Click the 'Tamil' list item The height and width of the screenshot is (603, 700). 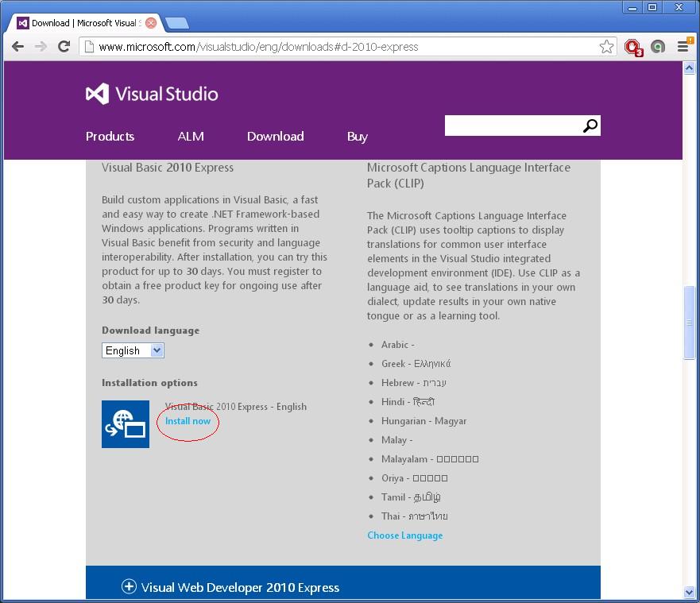click(x=411, y=497)
